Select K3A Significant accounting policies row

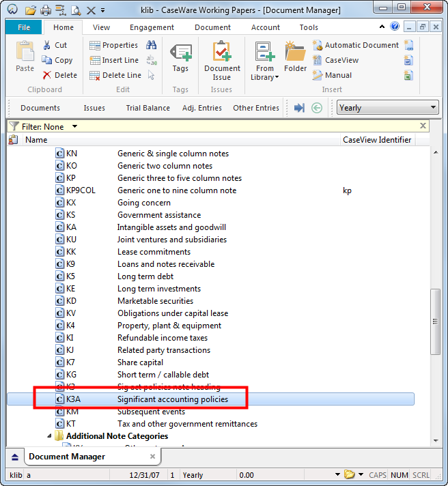coord(210,399)
